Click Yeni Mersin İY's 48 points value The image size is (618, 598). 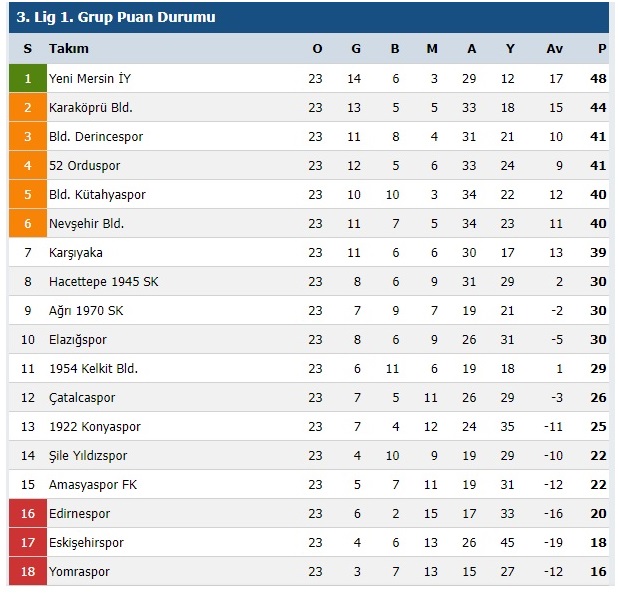pos(599,78)
